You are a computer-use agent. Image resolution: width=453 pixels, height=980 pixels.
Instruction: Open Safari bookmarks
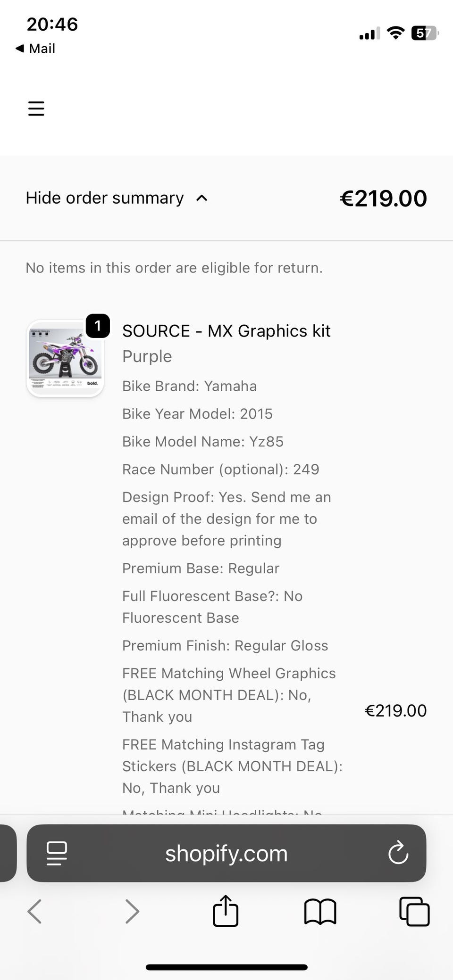coord(320,911)
